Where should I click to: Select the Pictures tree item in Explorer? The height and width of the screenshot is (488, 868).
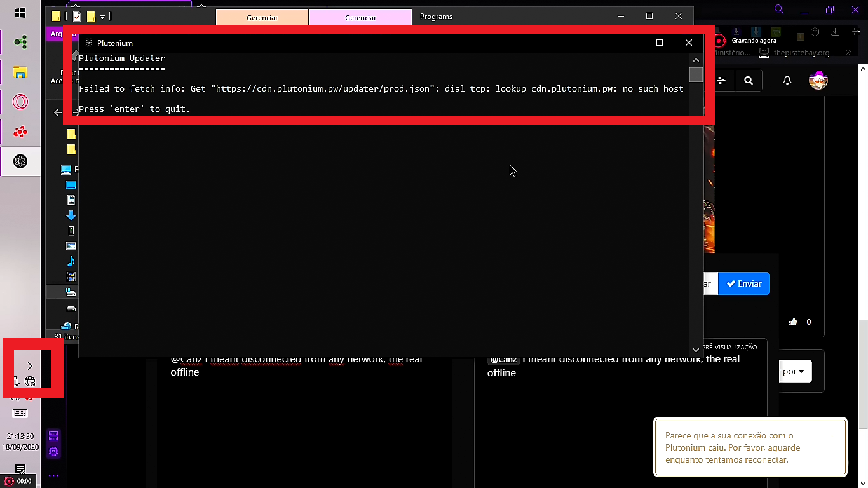click(71, 246)
